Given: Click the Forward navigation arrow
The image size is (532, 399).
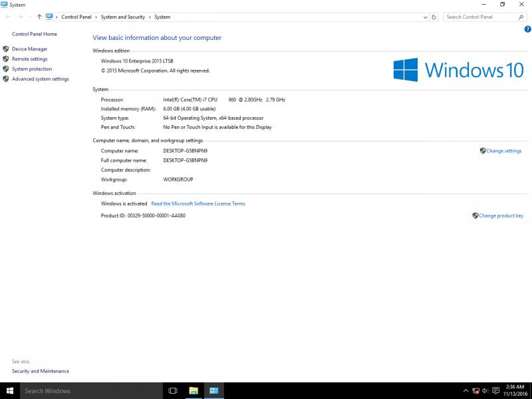Looking at the screenshot, I should [x=21, y=17].
